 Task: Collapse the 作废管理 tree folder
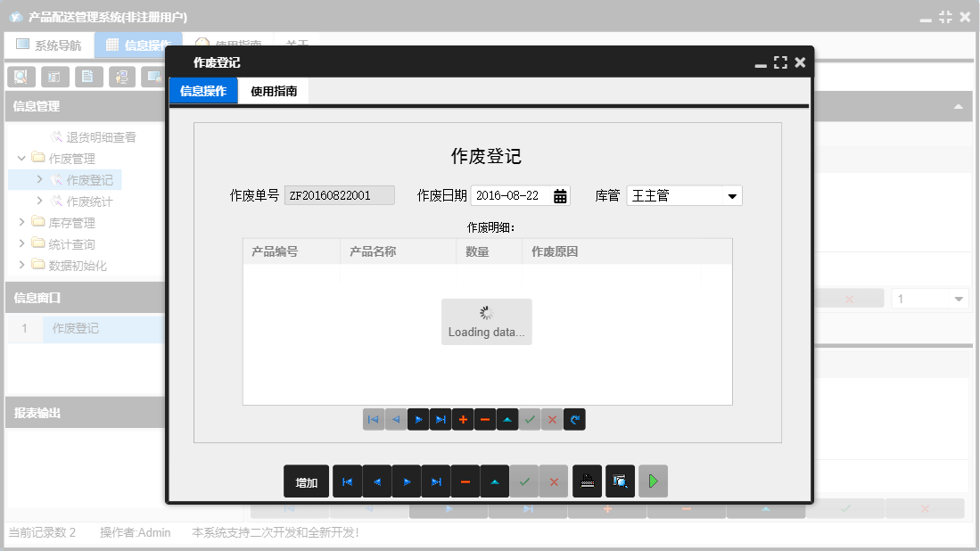pyautogui.click(x=21, y=159)
